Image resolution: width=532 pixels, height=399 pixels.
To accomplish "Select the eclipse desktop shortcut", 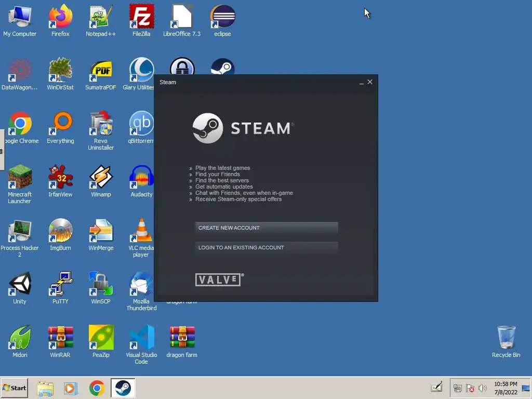I will coord(222,20).
